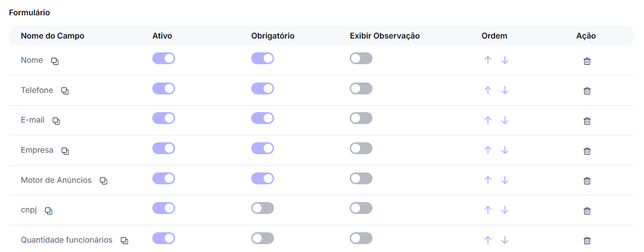Click the Motor de Anúncios field name
This screenshot has width=644, height=252.
(56, 180)
